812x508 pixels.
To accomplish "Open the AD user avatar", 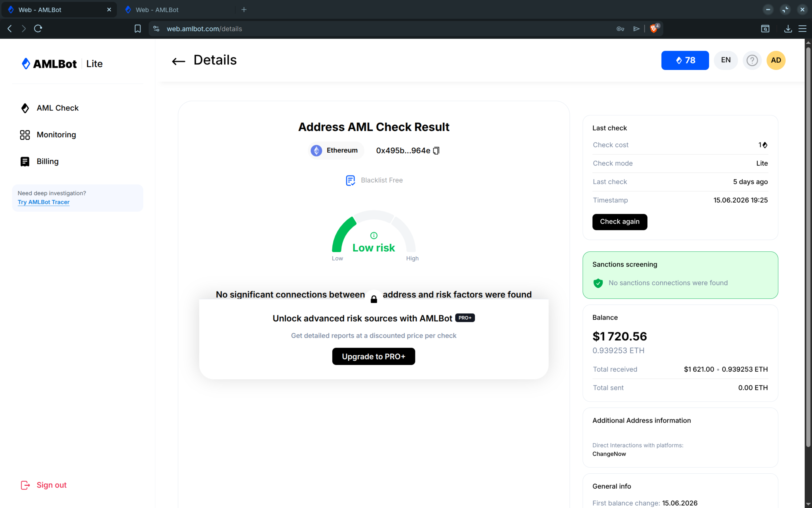I will pos(776,61).
